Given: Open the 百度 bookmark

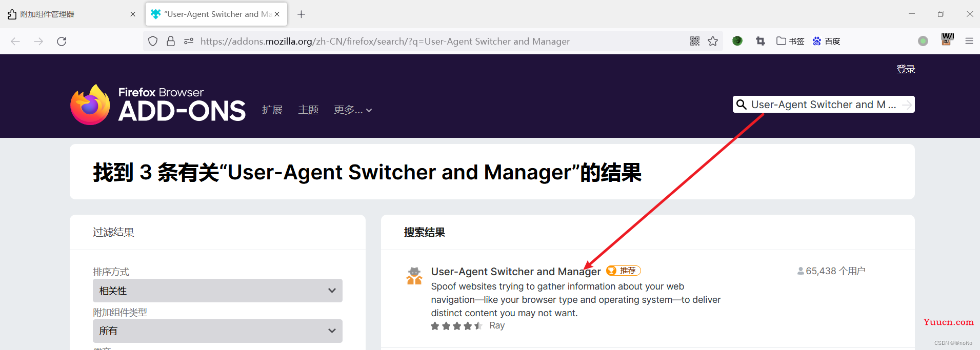Looking at the screenshot, I should [827, 41].
